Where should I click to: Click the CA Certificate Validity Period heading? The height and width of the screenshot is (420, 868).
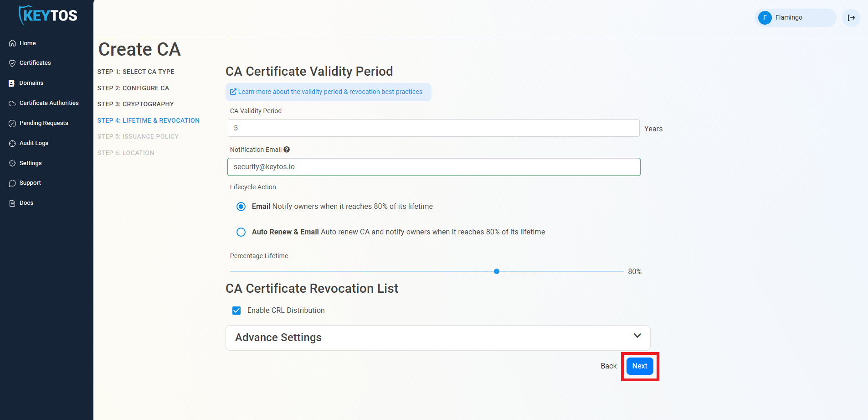coord(309,72)
